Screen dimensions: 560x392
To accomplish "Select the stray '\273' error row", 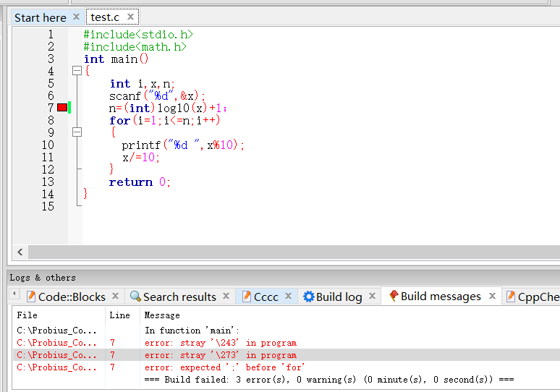I will point(286,355).
